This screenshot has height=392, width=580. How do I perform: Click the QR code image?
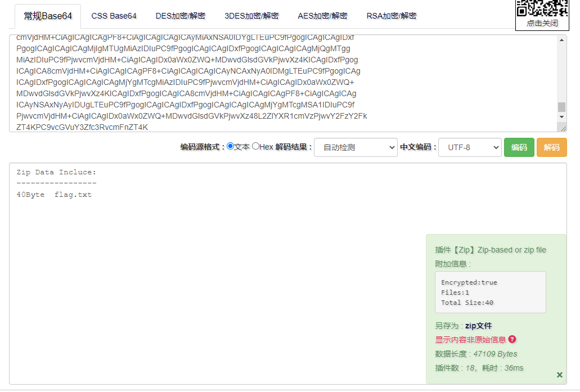[542, 8]
